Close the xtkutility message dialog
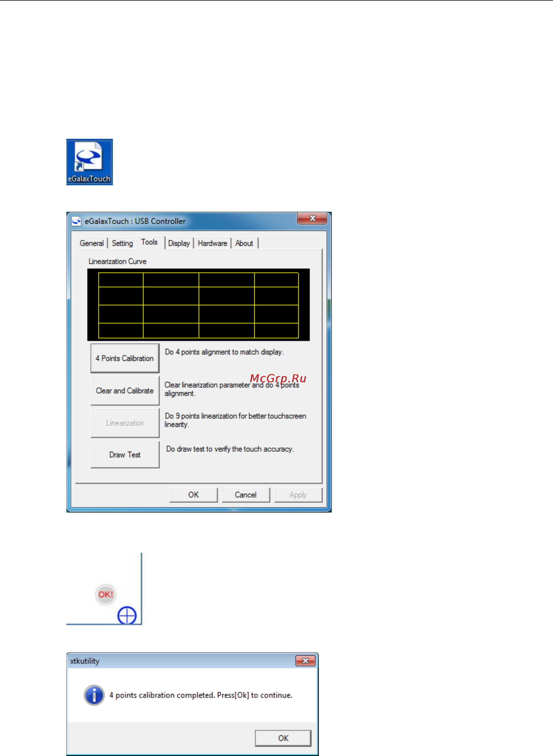 305,661
